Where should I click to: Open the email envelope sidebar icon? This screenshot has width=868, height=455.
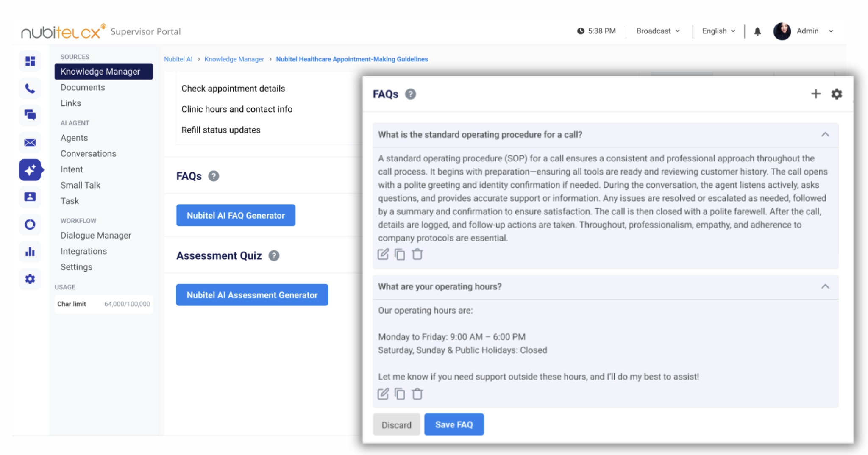coord(30,142)
